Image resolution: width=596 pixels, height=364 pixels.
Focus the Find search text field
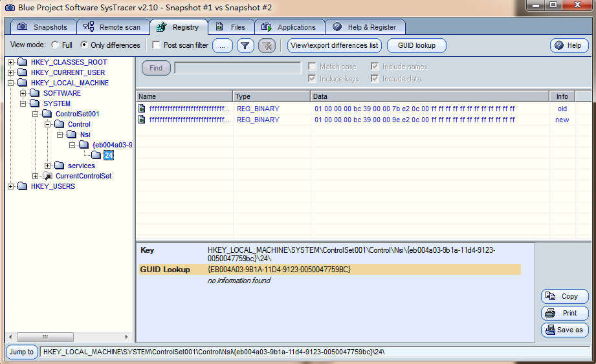[237, 68]
